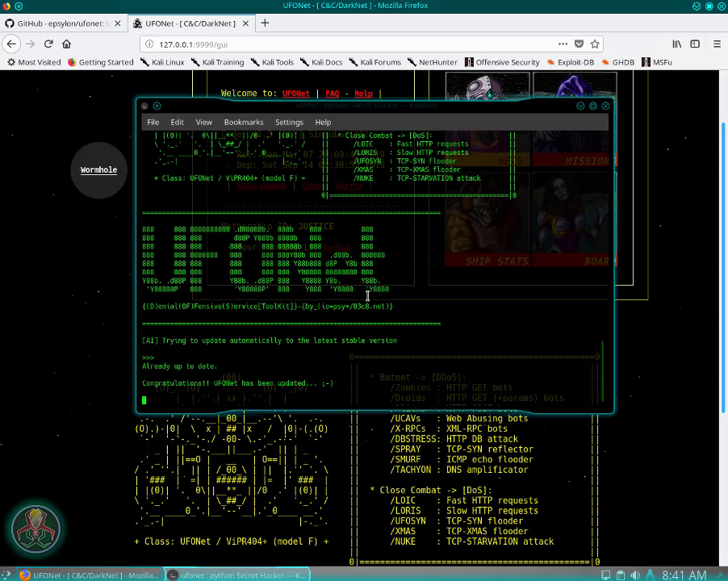Click the Firefox forward arrow
The width and height of the screenshot is (728, 581).
(x=30, y=44)
